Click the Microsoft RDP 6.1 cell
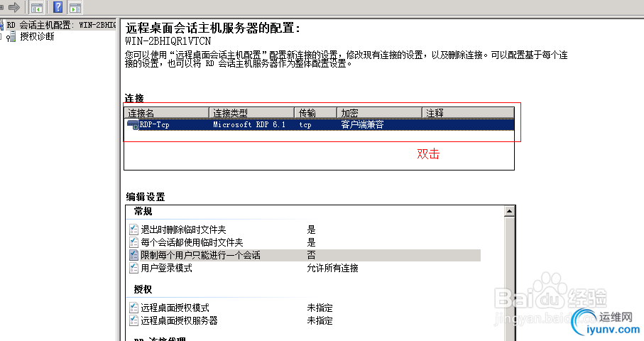The height and width of the screenshot is (341, 644). (x=249, y=124)
